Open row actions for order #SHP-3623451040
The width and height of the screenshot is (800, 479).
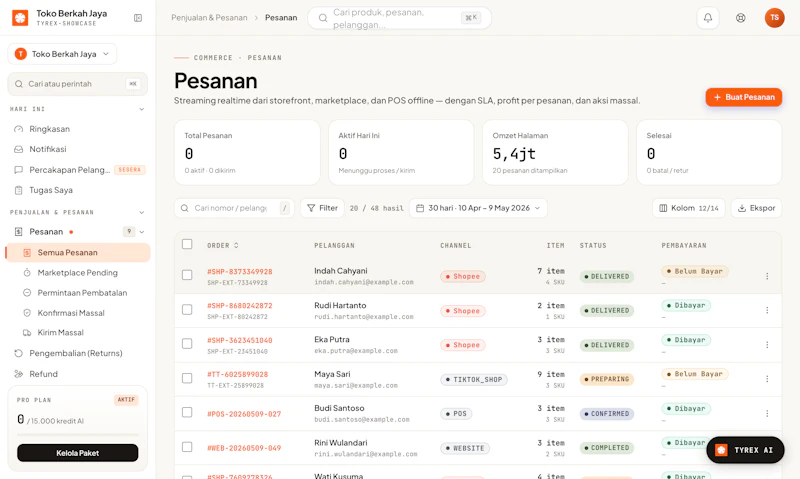pos(767,345)
